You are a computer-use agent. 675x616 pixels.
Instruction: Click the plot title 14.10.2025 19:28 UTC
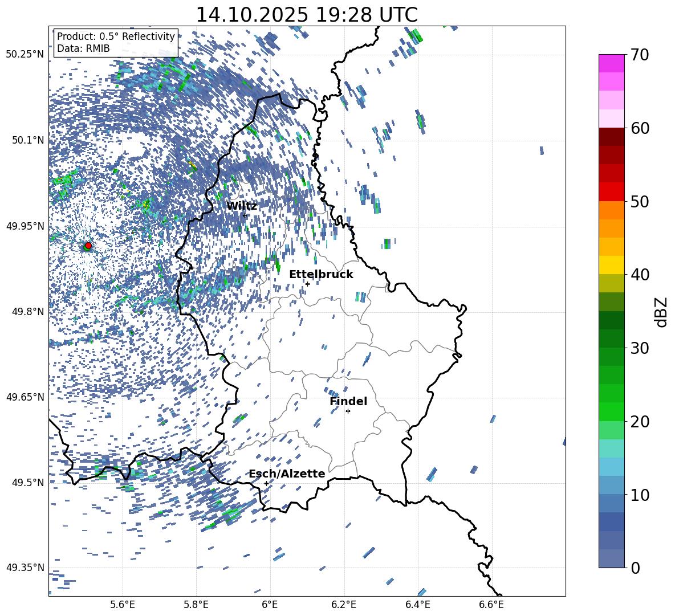click(307, 15)
